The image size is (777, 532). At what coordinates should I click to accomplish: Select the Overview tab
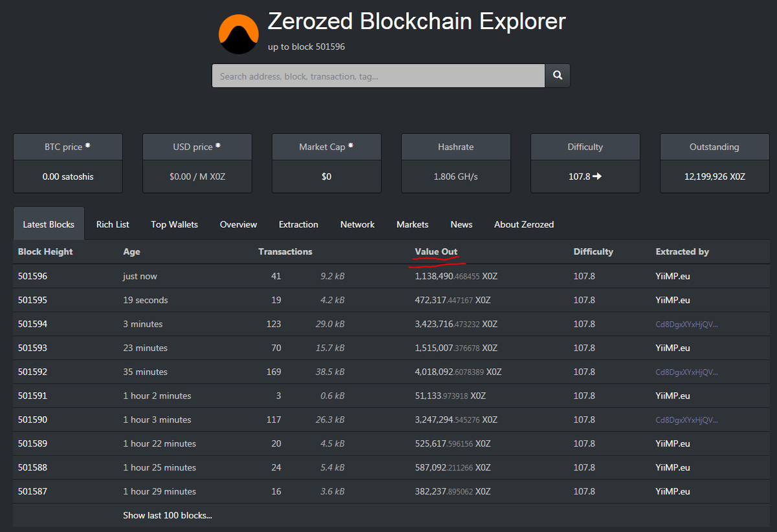point(238,224)
